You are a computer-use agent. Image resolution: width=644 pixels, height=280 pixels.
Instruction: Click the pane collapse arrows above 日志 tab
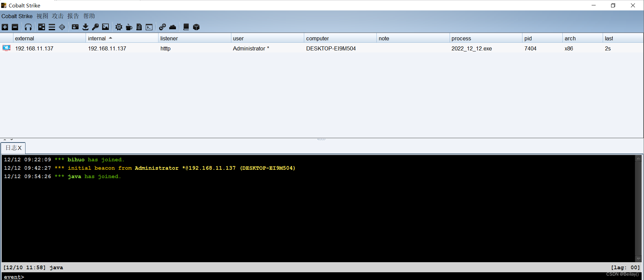[8, 139]
